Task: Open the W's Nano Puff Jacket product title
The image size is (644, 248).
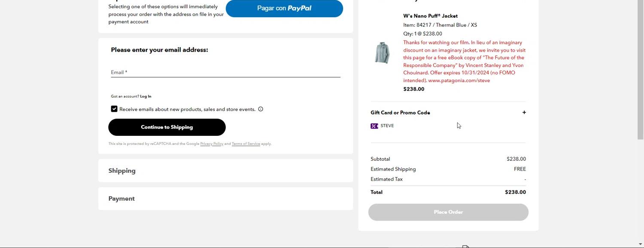Action: (430, 16)
